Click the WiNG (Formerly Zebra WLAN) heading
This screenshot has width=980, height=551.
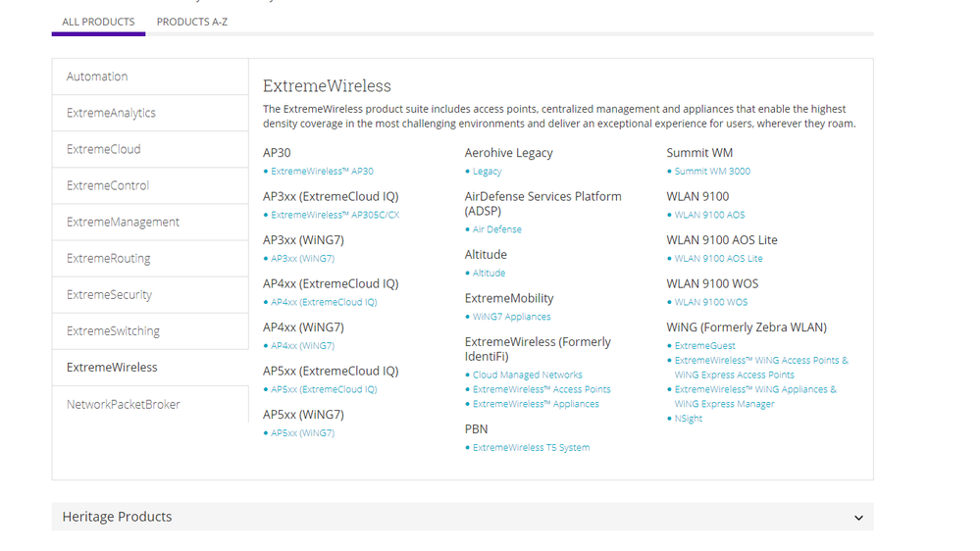point(747,327)
